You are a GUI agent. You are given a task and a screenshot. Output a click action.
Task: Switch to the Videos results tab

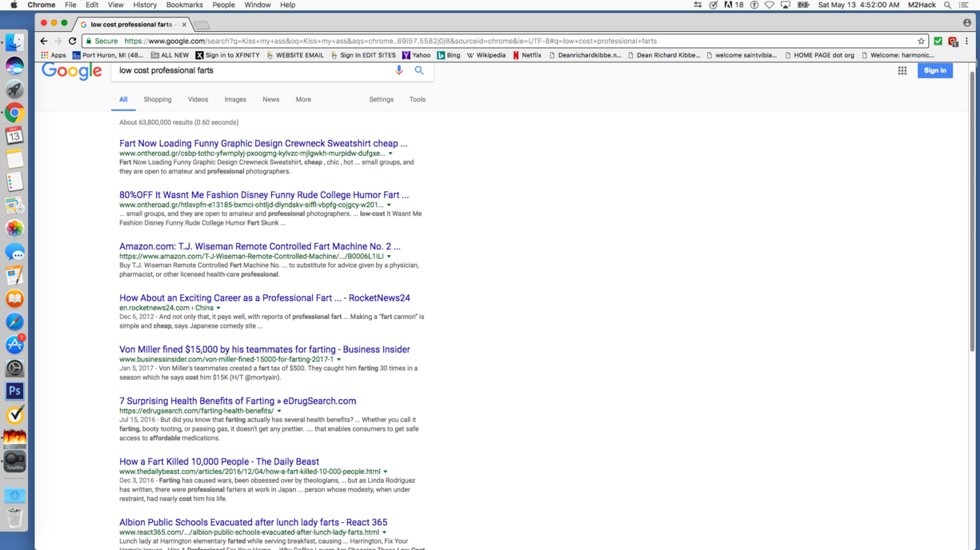coord(198,100)
